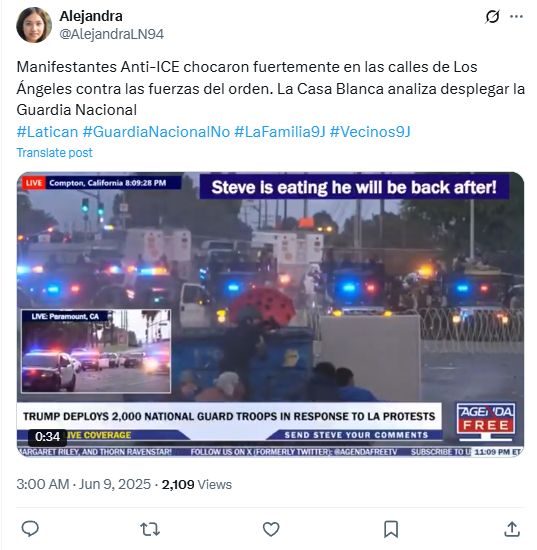This screenshot has height=550, width=537.
Task: Like the post with heart icon
Action: (x=271, y=529)
